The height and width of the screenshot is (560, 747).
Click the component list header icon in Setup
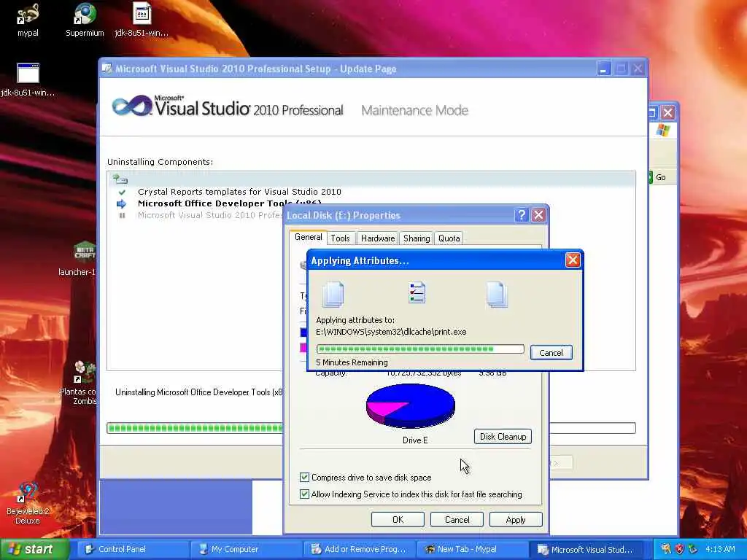point(120,179)
